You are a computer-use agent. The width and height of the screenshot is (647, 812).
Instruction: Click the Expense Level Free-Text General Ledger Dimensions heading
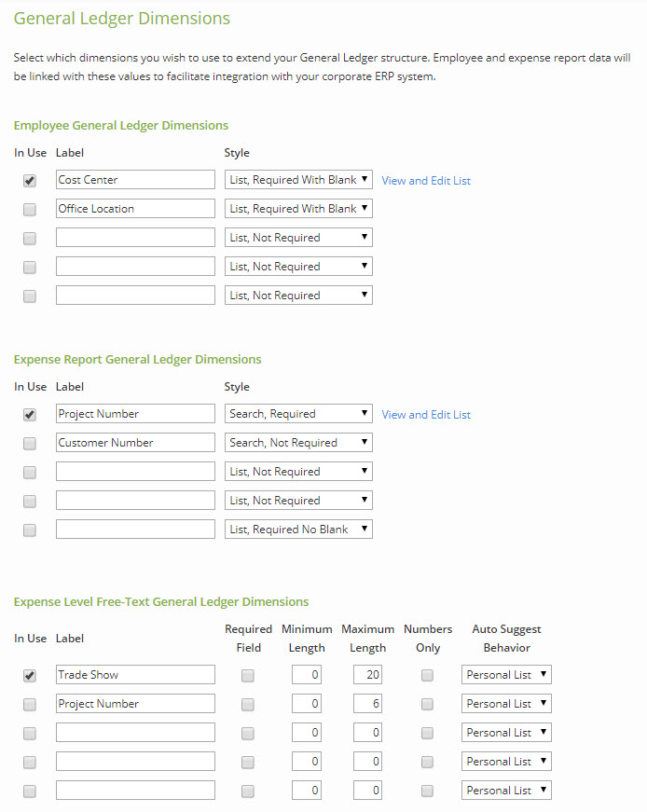[161, 601]
